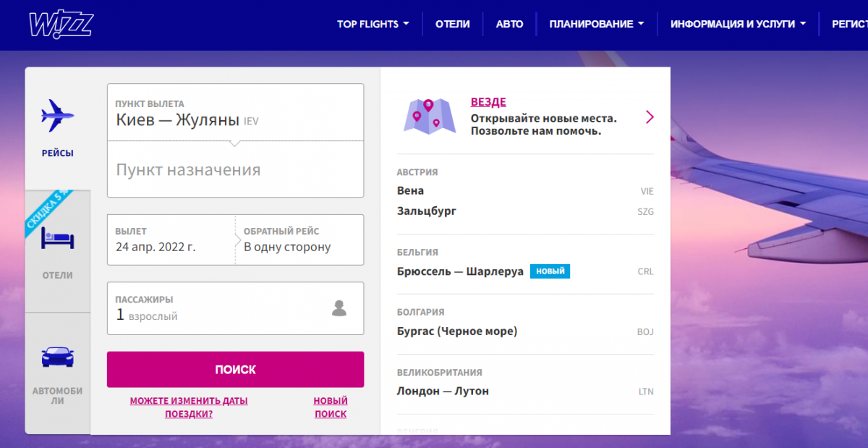Open the ОТЕЛИ menu item
This screenshot has width=868, height=448.
tap(453, 24)
